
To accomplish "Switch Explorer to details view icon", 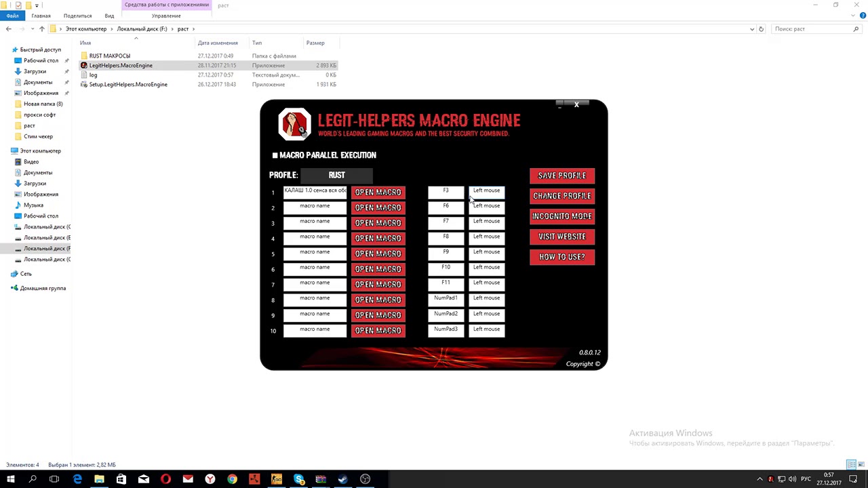I will pyautogui.click(x=851, y=465).
